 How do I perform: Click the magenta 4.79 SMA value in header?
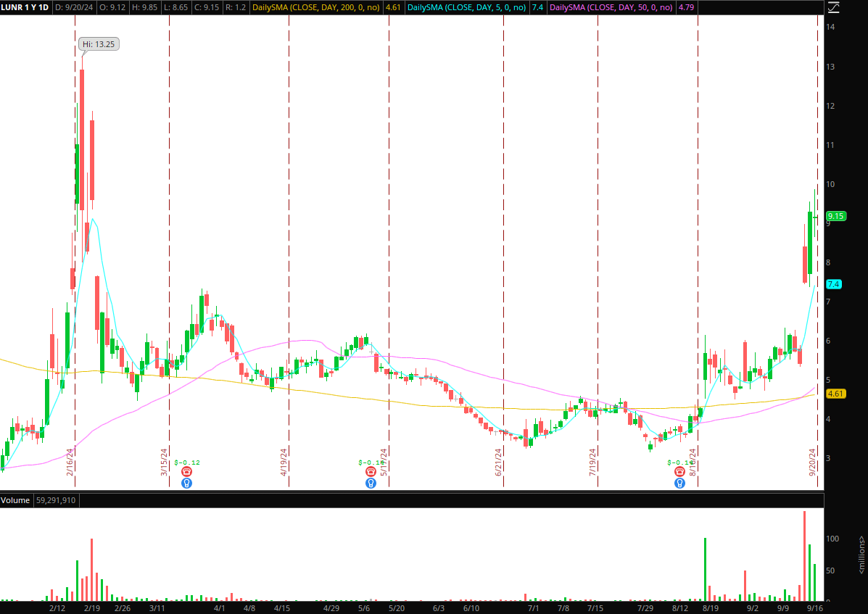pos(687,7)
